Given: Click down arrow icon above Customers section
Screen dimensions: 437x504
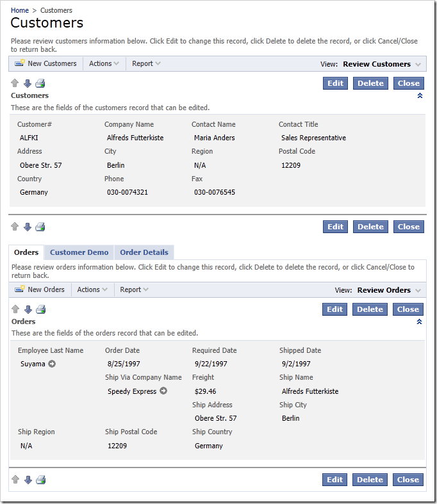Looking at the screenshot, I should pos(28,83).
